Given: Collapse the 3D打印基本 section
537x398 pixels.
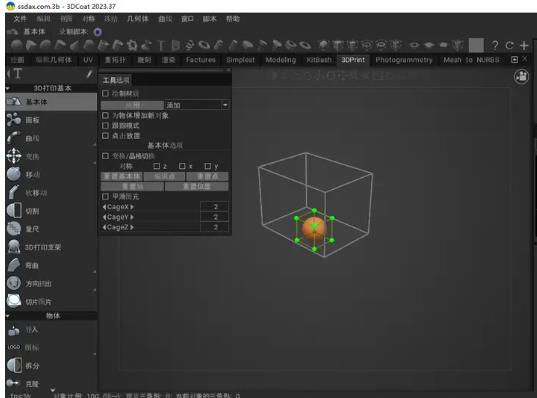Looking at the screenshot, I should (x=8, y=88).
